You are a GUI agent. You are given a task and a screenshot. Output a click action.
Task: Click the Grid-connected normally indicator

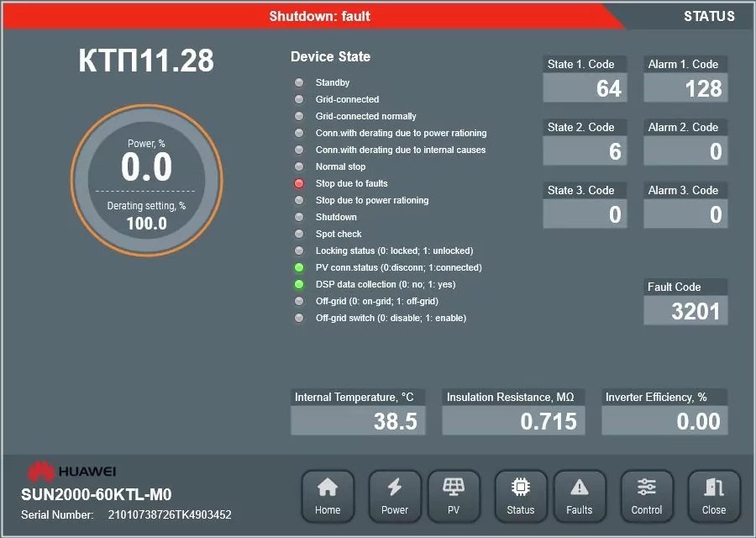point(299,116)
